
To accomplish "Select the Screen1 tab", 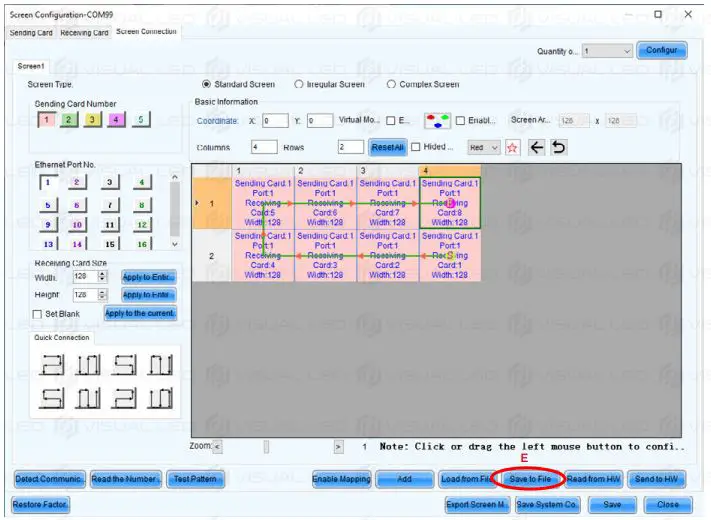I will [30, 66].
